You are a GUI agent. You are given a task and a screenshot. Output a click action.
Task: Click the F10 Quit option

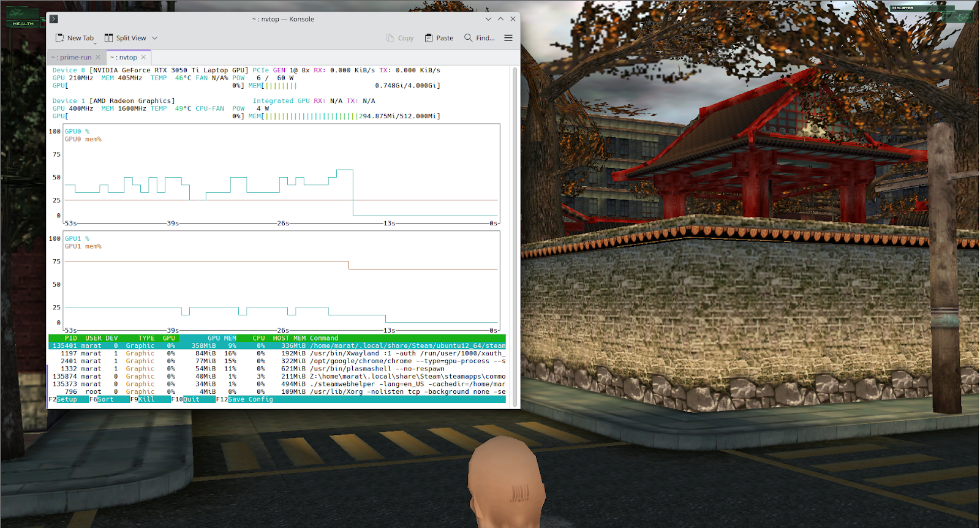(x=186, y=399)
